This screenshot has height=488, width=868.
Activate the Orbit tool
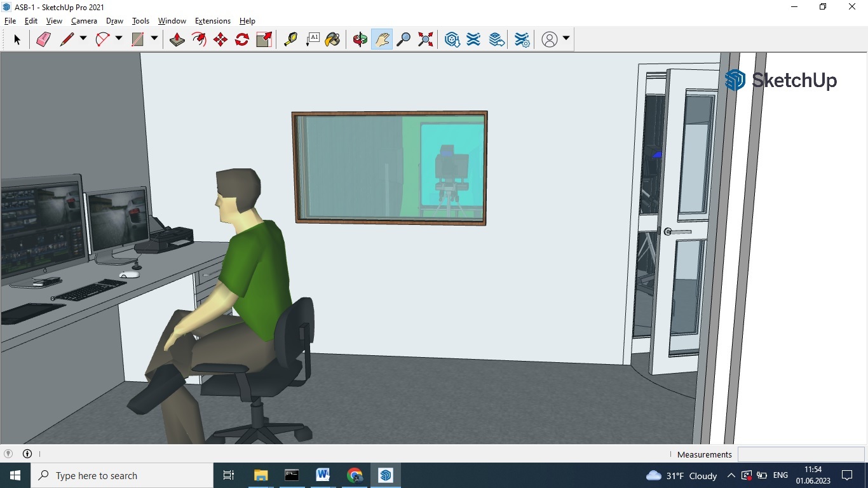pyautogui.click(x=360, y=39)
